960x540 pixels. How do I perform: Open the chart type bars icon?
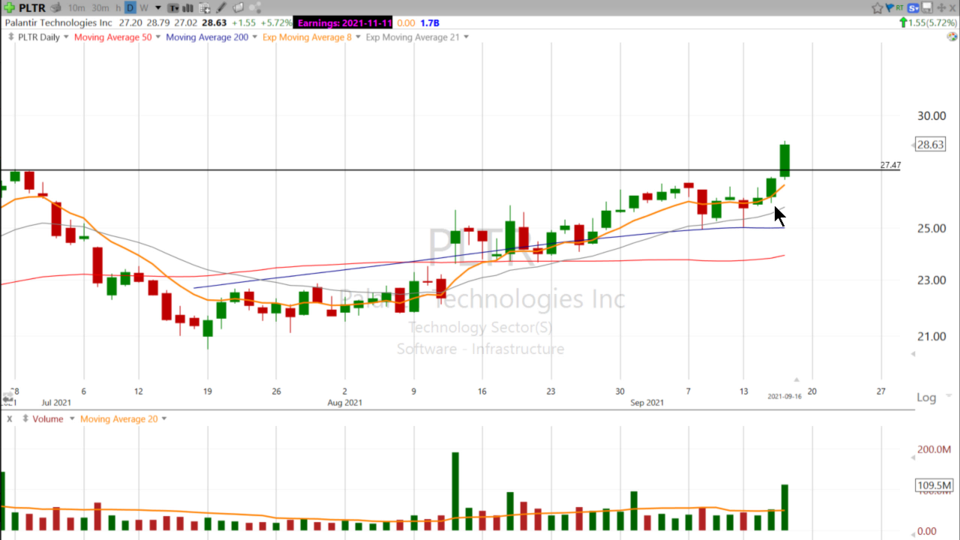(x=187, y=8)
